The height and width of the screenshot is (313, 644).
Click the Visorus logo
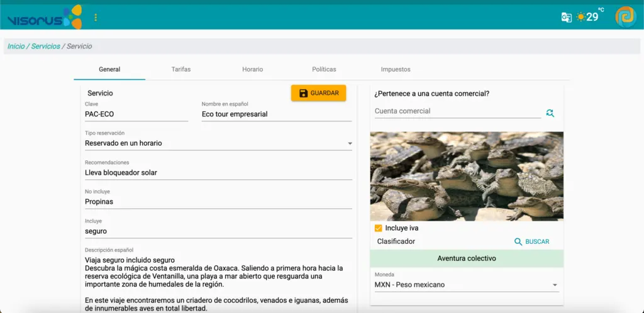(x=45, y=17)
